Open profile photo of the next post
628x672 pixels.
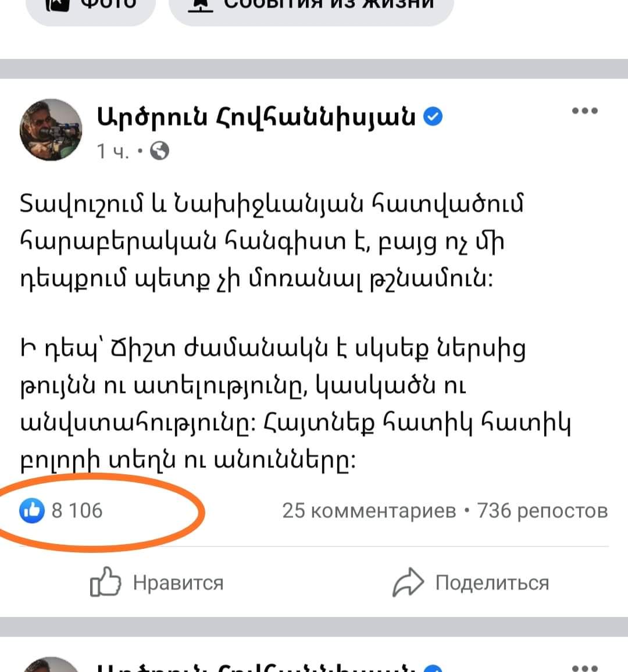coord(51,664)
